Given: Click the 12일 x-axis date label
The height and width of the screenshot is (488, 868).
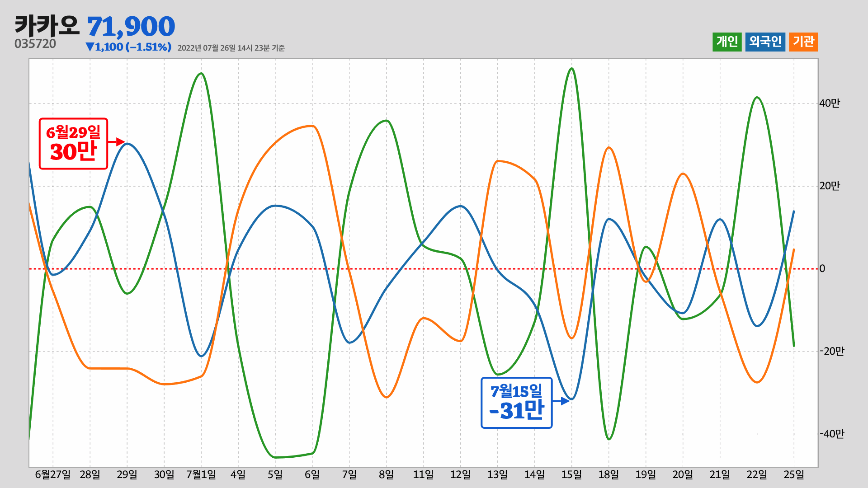Looking at the screenshot, I should click(x=461, y=475).
